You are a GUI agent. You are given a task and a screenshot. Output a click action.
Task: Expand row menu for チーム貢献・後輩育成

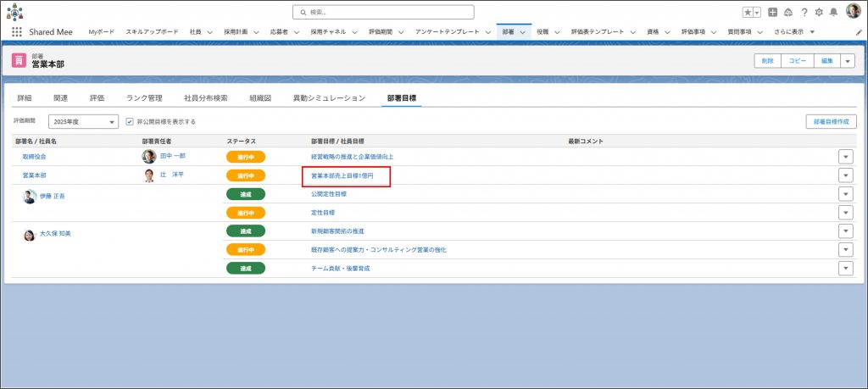pyautogui.click(x=844, y=268)
